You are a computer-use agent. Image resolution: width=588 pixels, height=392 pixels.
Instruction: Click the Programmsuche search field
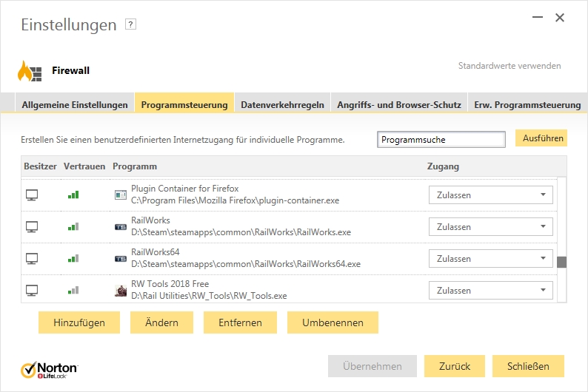441,139
